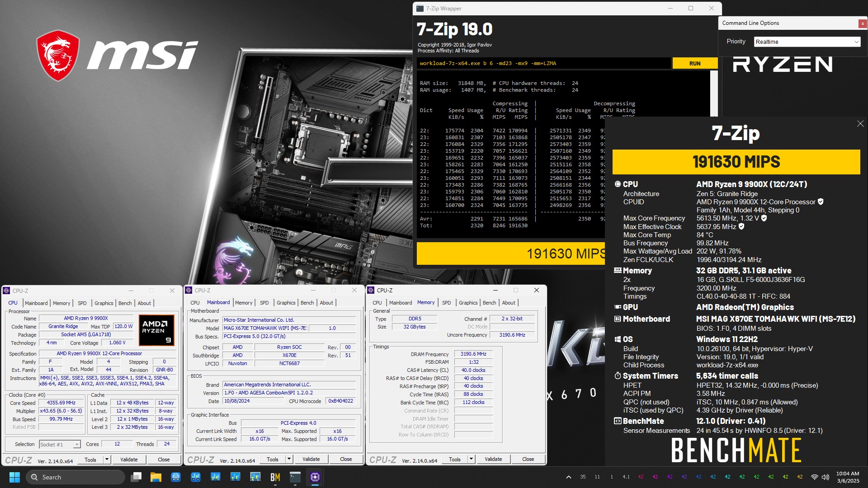Open Task View from the taskbar
868x488 pixels.
click(136, 477)
